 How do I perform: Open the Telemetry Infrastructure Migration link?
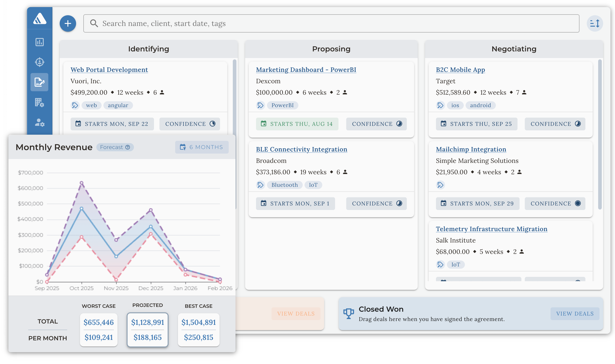point(491,229)
